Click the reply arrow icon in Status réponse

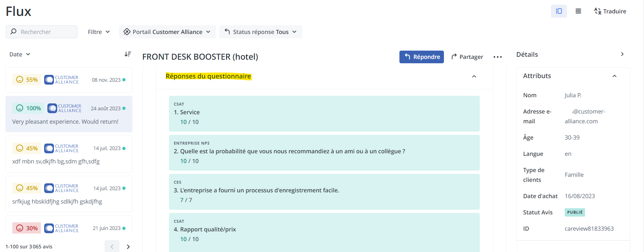coord(227,31)
